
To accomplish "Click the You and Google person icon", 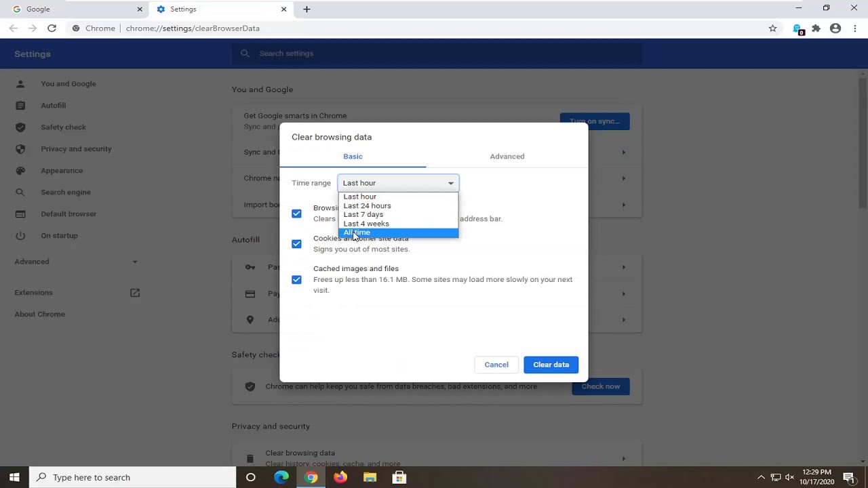I will pos(20,83).
